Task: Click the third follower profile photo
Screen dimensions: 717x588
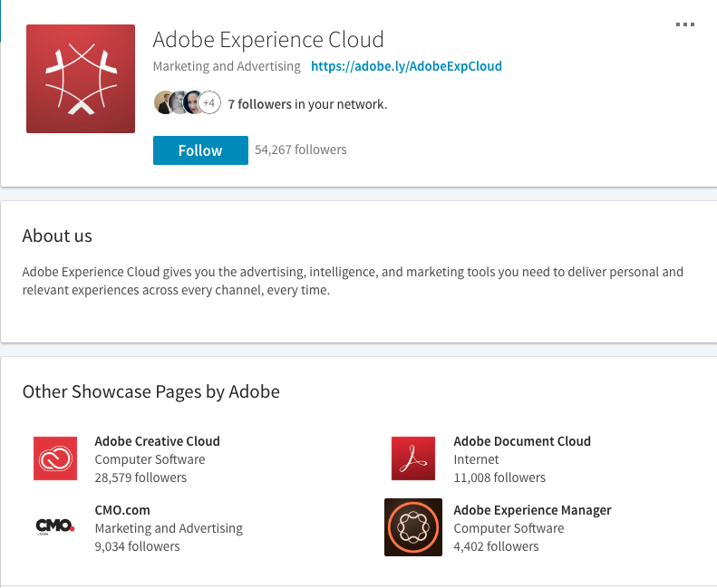Action: coord(192,102)
